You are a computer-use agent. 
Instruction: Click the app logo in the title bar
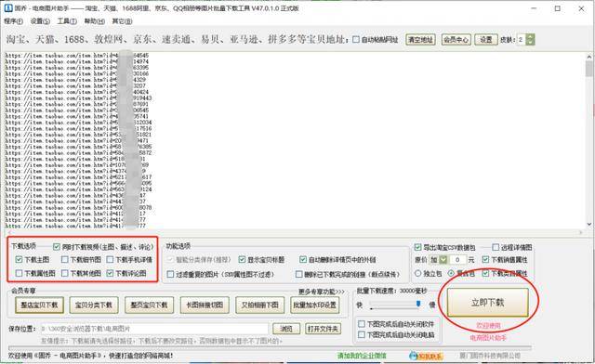[x=8, y=8]
